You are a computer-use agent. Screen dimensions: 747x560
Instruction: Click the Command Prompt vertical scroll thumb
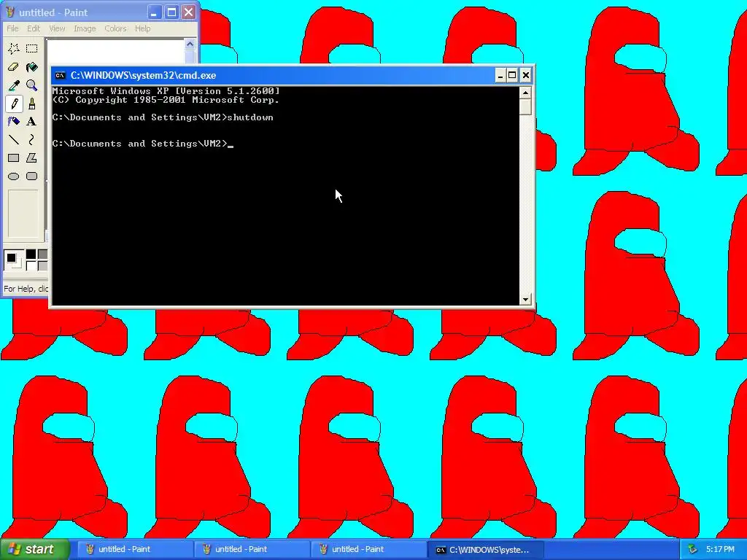point(525,106)
